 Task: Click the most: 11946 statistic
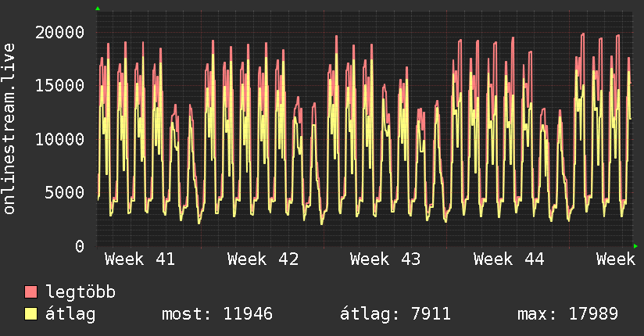(216, 315)
